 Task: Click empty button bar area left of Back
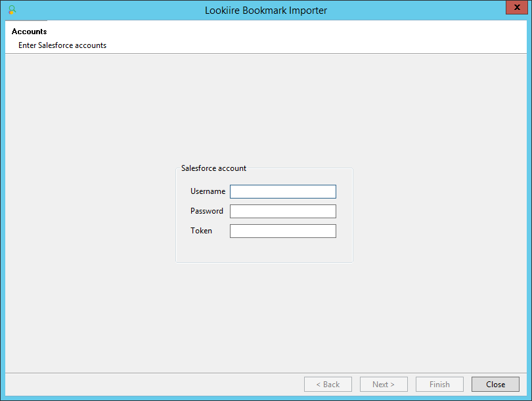coord(151,384)
